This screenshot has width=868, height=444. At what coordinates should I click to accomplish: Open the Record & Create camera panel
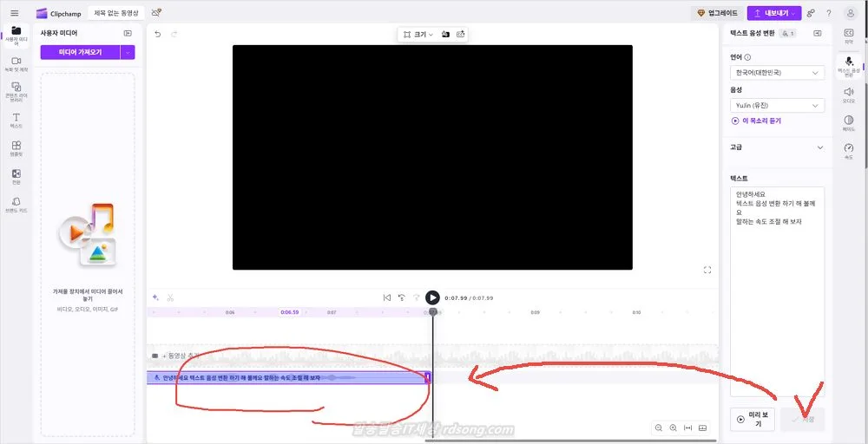tap(16, 62)
